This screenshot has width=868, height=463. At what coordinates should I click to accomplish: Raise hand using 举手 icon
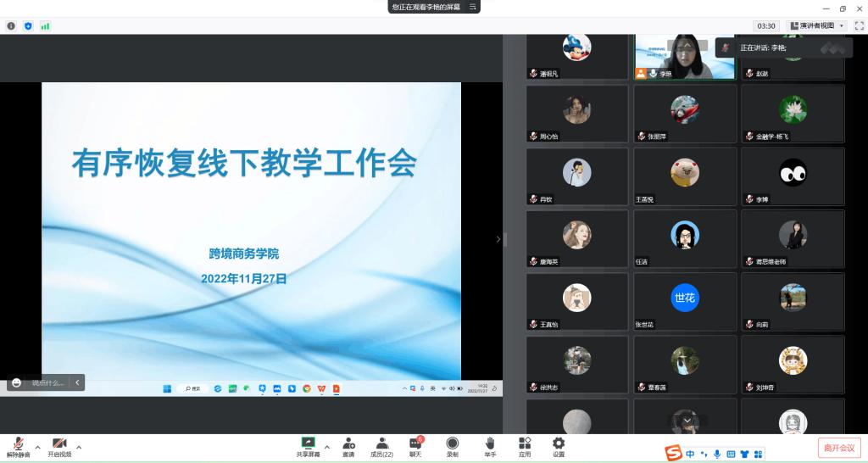490,446
